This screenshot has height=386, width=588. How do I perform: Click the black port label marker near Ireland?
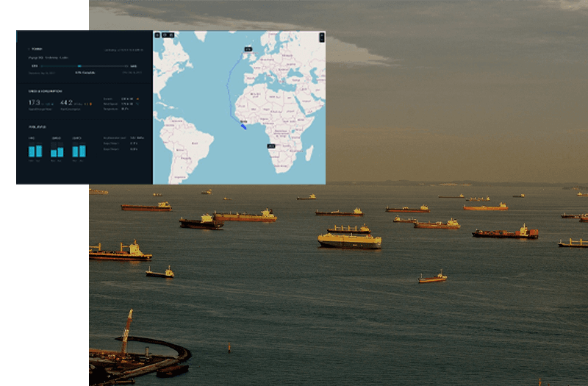tap(248, 49)
